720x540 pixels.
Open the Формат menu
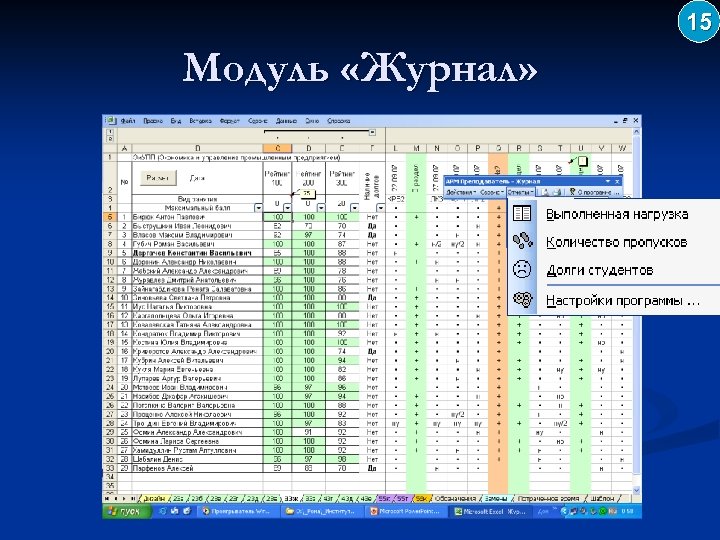(x=230, y=121)
